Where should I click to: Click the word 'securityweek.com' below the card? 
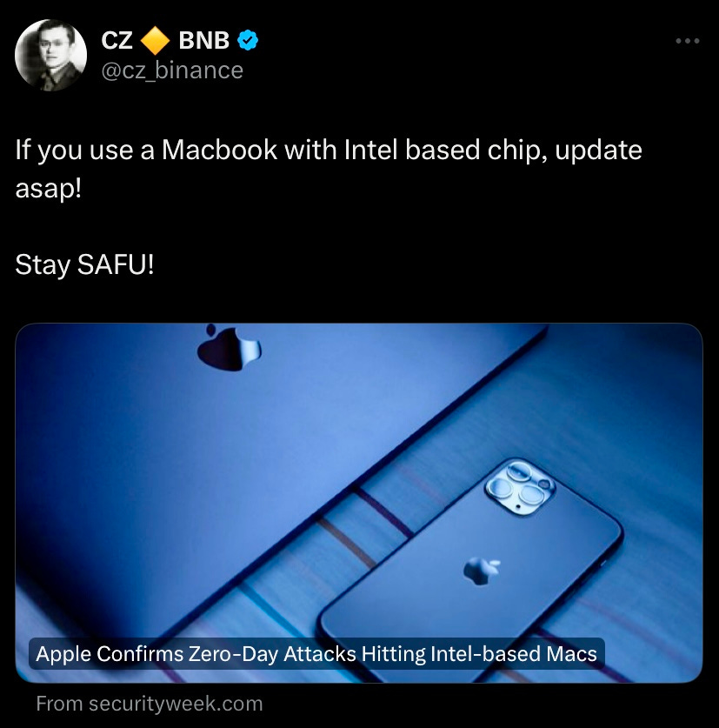coord(176,704)
